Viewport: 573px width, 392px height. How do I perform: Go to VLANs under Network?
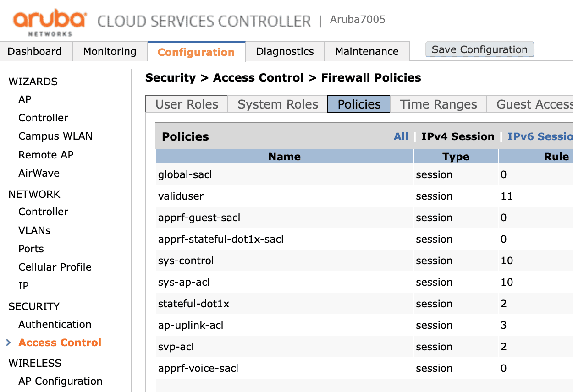pos(34,230)
